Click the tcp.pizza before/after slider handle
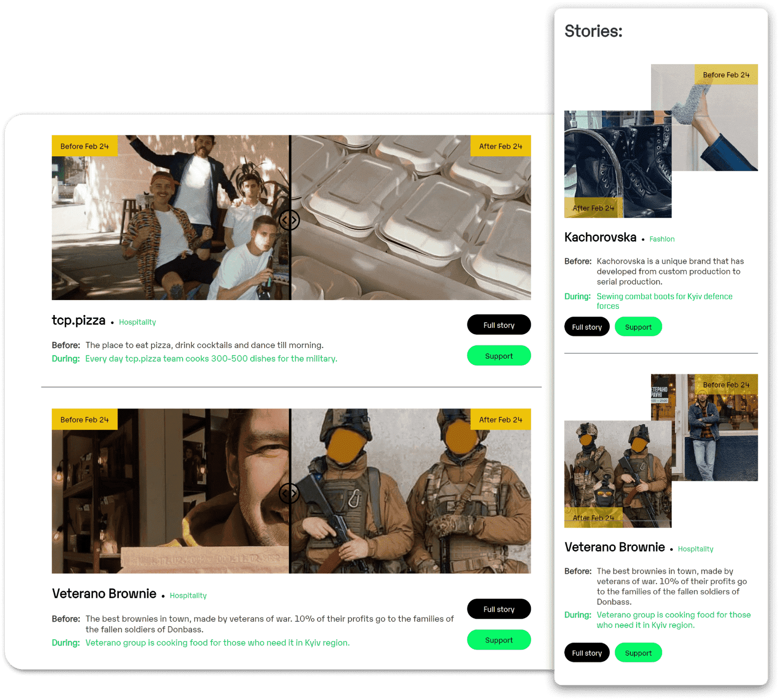 coord(289,220)
